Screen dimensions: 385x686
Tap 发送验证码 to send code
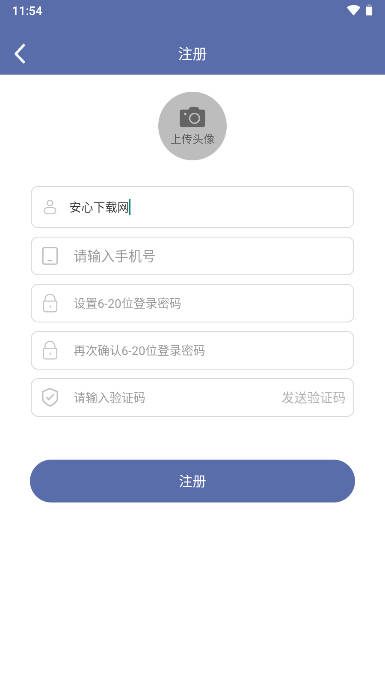(313, 397)
